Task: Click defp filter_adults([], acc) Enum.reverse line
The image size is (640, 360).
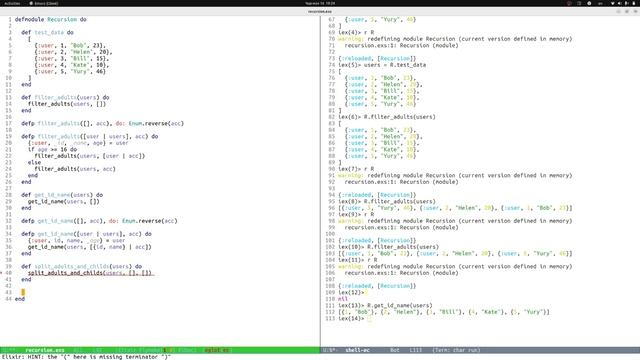Action: coord(102,123)
